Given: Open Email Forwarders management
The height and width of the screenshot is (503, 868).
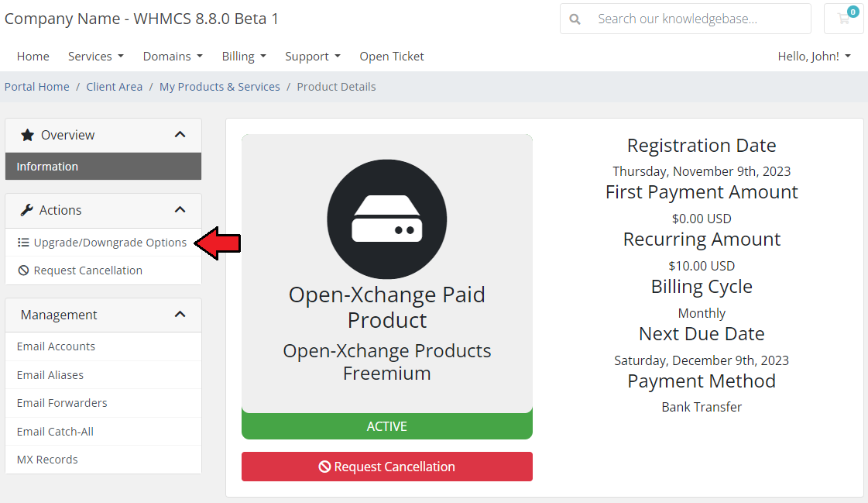Looking at the screenshot, I should (104, 403).
